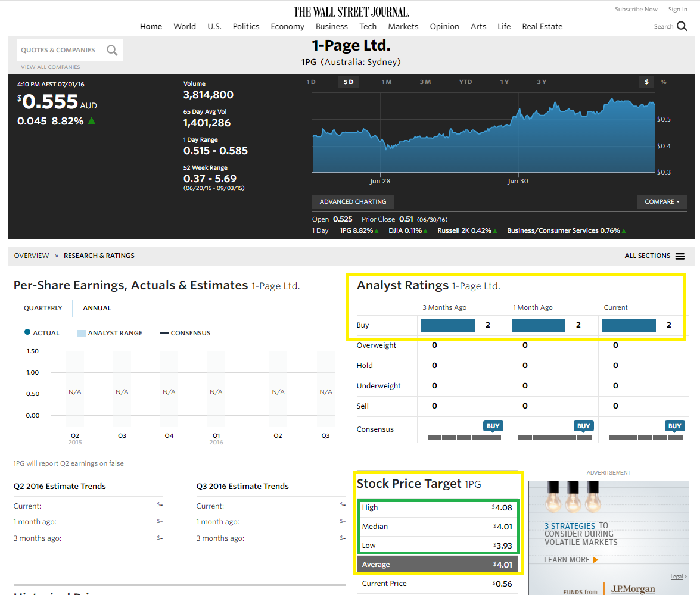Click the Current consensus BUY badge

click(x=674, y=426)
